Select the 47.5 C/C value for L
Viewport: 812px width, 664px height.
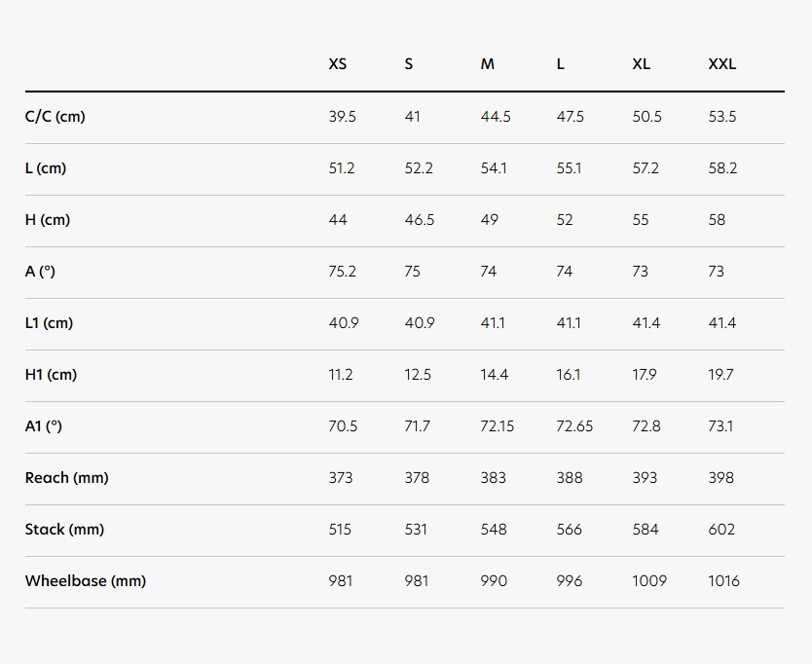(x=571, y=117)
